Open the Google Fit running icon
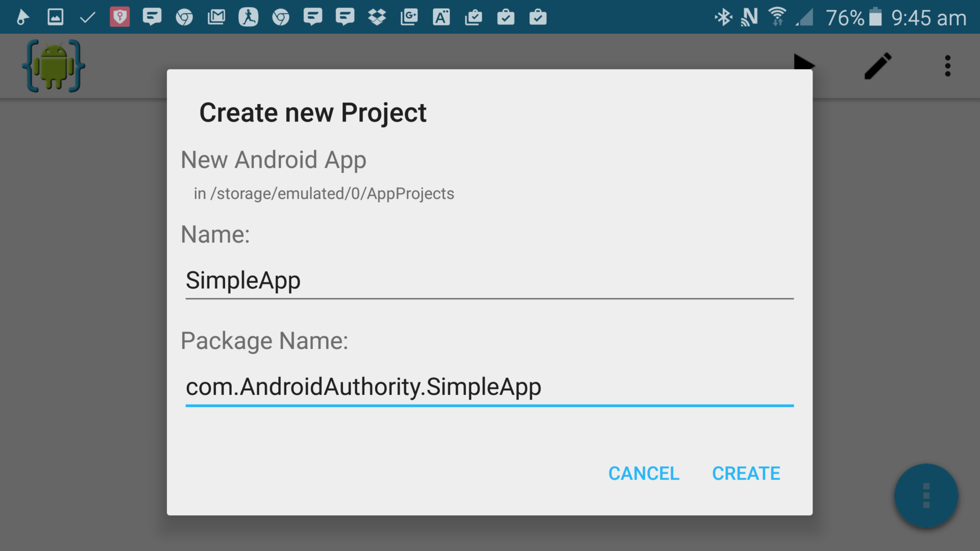Screen dimensions: 980x551 [249, 17]
